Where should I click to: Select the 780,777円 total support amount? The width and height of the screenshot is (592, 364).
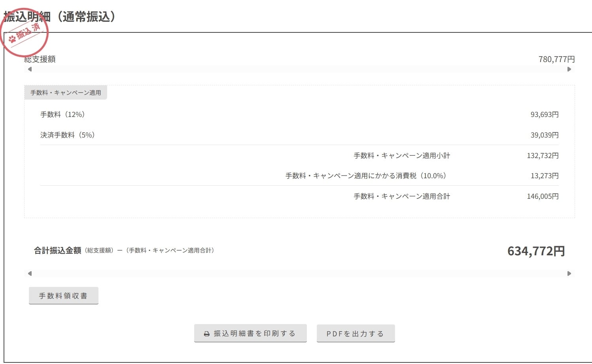(x=556, y=59)
